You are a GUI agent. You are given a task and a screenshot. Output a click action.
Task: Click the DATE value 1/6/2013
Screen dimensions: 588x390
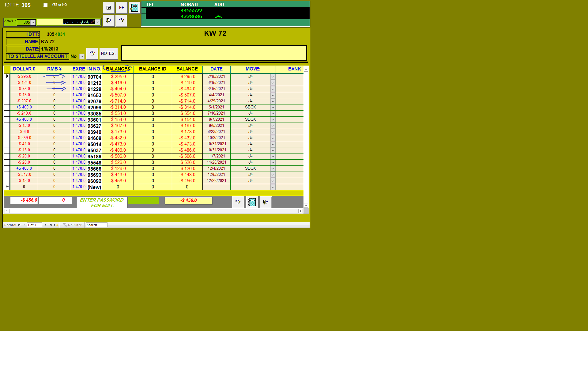50,49
